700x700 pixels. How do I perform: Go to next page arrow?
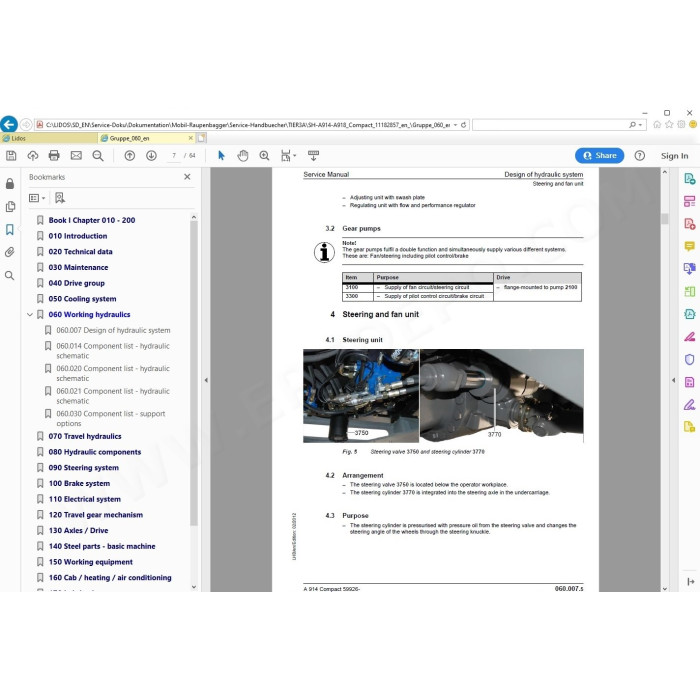[x=151, y=155]
